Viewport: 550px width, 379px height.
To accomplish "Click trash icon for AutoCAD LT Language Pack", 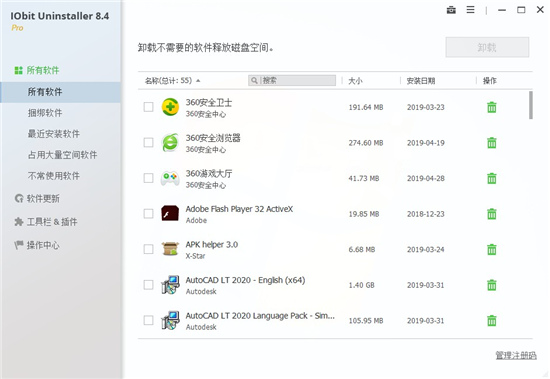I will pos(492,320).
